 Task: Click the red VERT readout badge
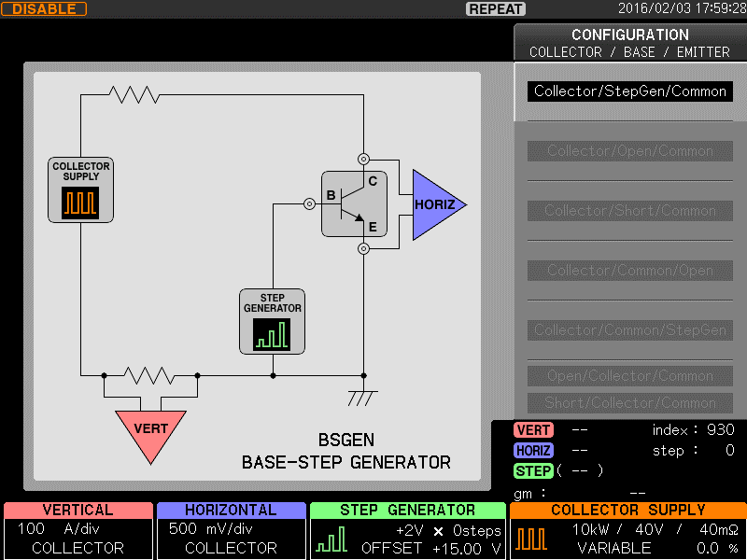click(533, 430)
